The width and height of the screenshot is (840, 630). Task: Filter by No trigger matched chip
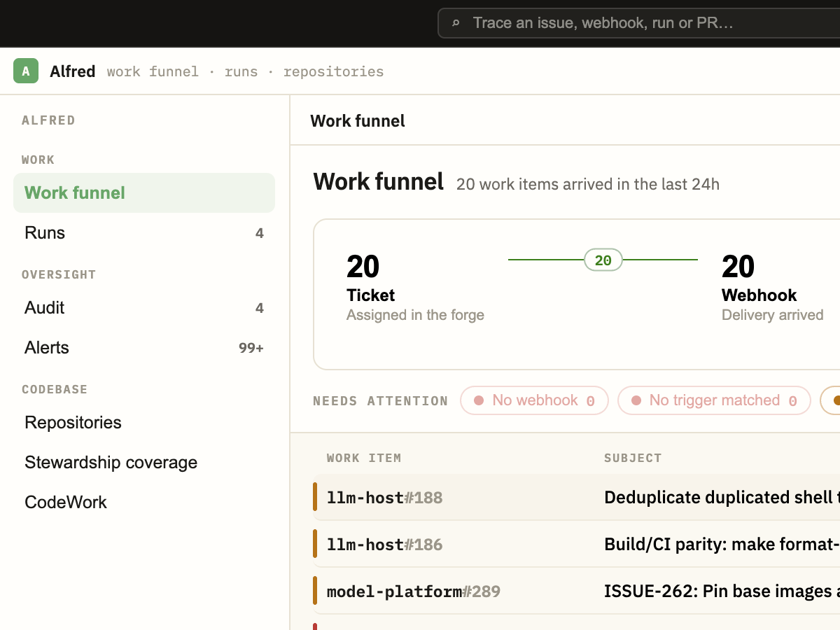click(x=714, y=400)
